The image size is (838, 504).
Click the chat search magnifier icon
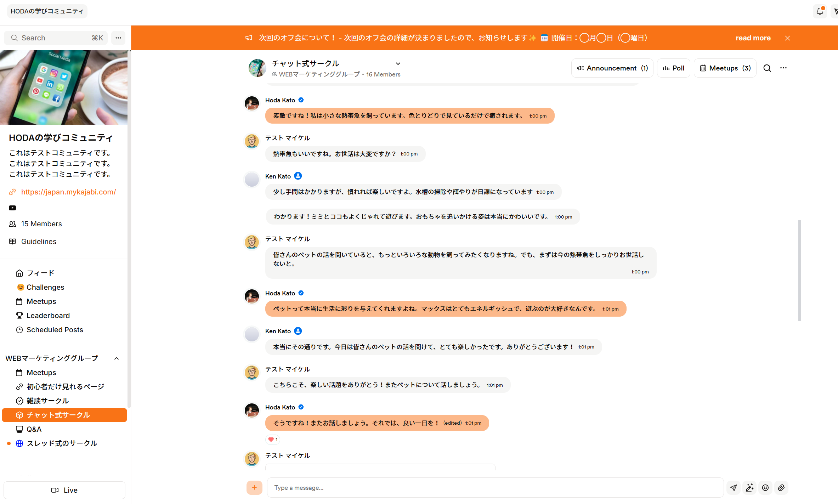click(x=767, y=68)
